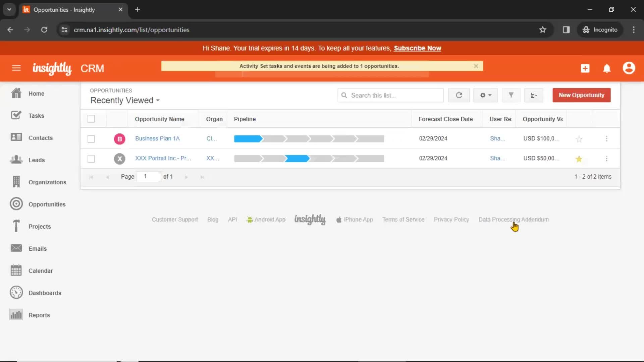
Task: Click the Business Plan 1A pipeline bar
Action: tap(309, 139)
